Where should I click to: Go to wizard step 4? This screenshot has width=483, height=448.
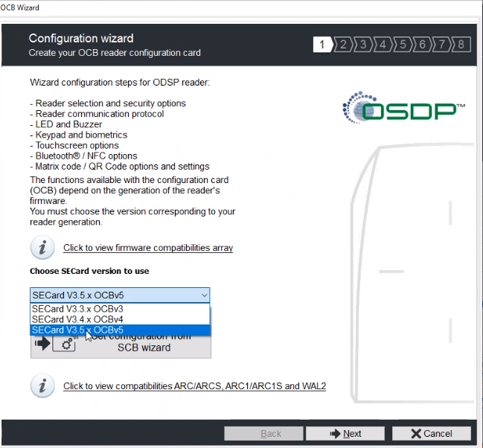pyautogui.click(x=383, y=45)
